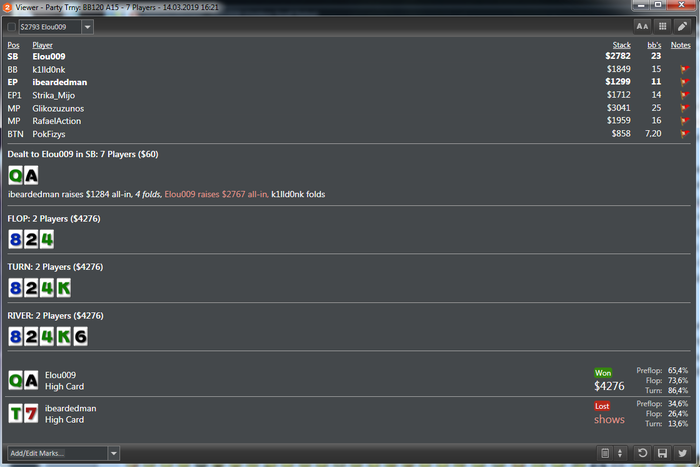Open the note flag for Glikozuzunos
The width and height of the screenshot is (700, 467).
click(x=684, y=108)
